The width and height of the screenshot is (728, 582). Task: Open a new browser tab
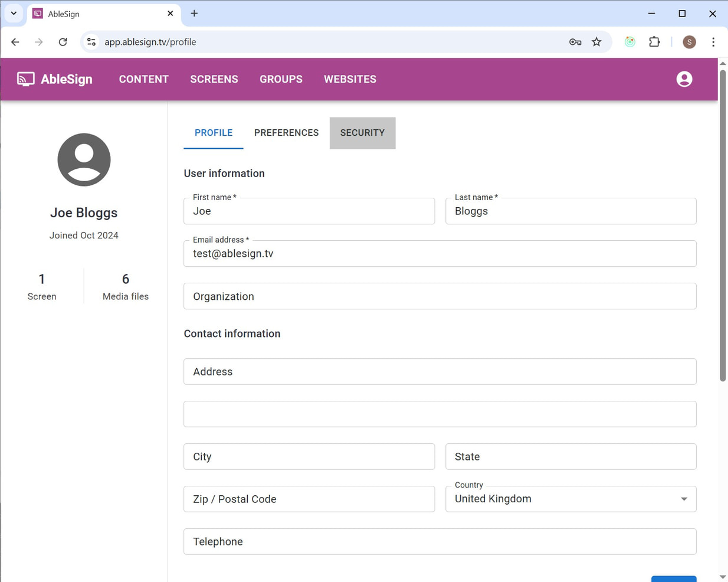tap(194, 13)
